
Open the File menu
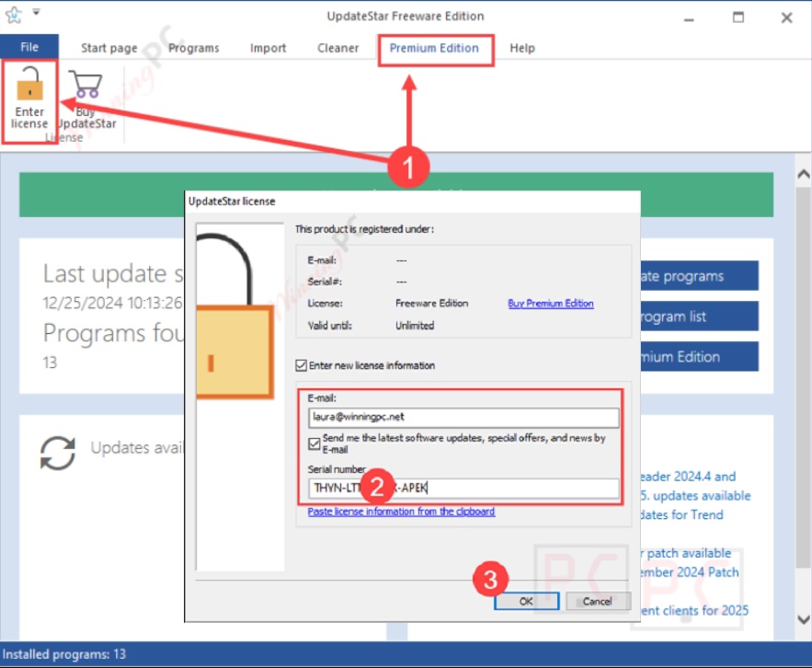click(x=29, y=48)
